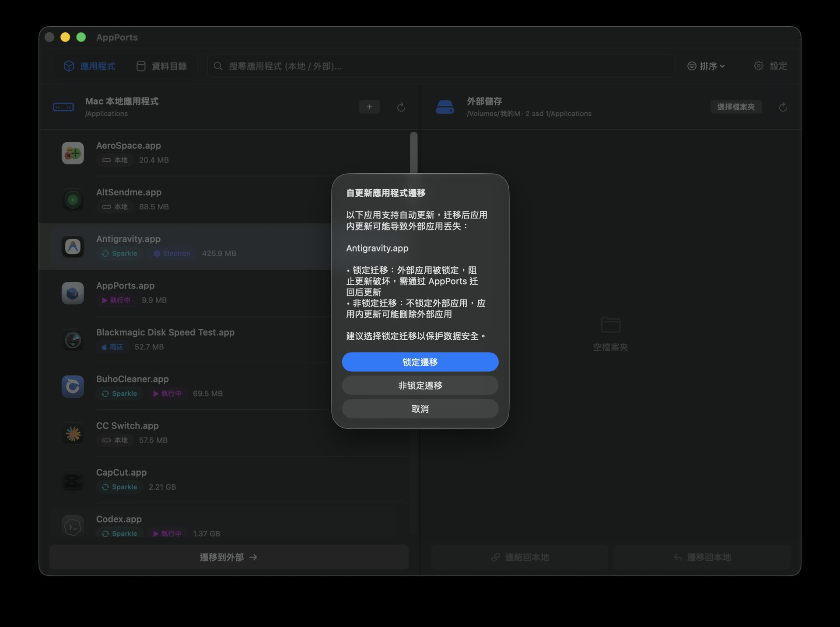The height and width of the screenshot is (627, 840).
Task: Click the search magnifier icon
Action: (x=218, y=66)
